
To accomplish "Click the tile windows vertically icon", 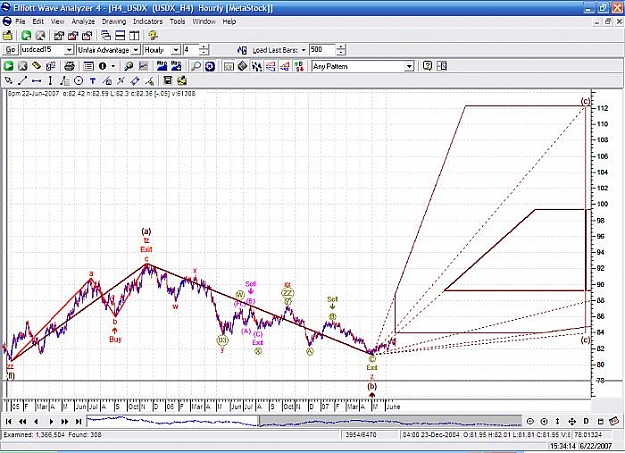I will [134, 35].
